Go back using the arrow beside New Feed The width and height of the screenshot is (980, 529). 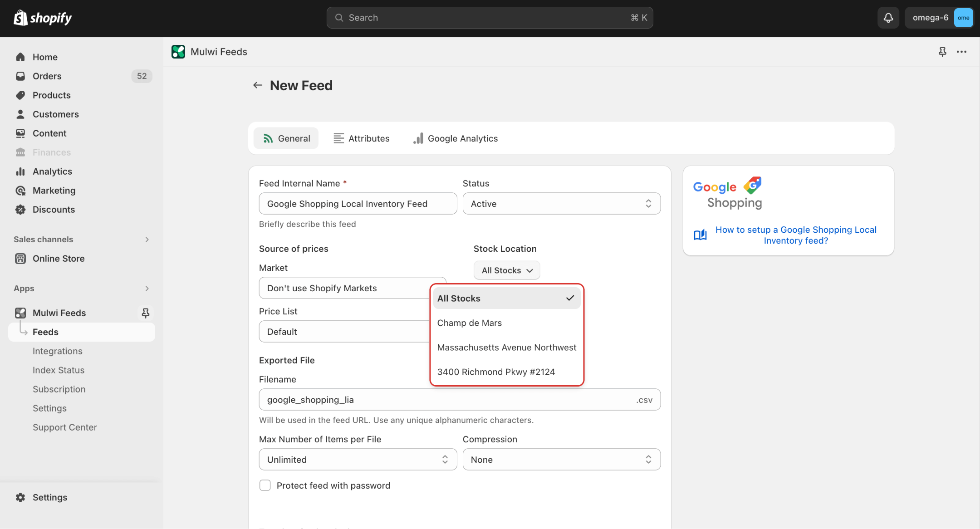pyautogui.click(x=258, y=85)
